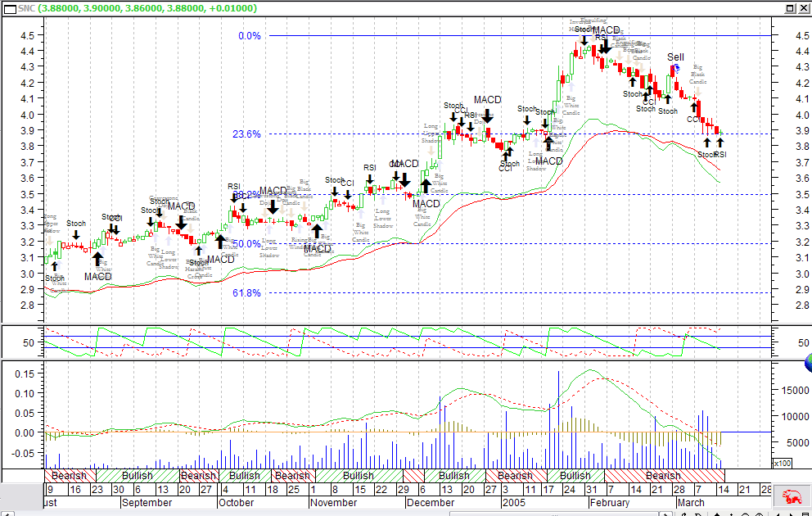Viewport: 812px width, 516px height.
Task: Select the 0.0% Fibonacci retracement line label
Action: click(250, 36)
